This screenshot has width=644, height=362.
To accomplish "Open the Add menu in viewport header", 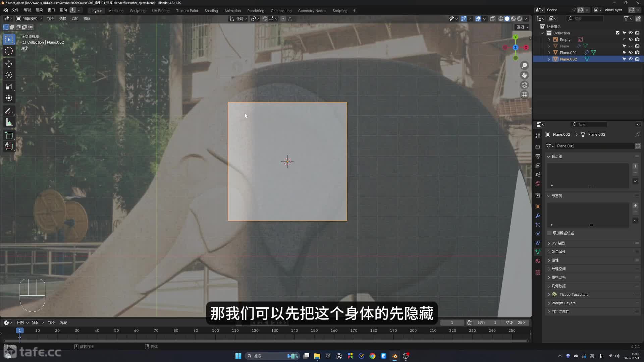I will (x=74, y=19).
